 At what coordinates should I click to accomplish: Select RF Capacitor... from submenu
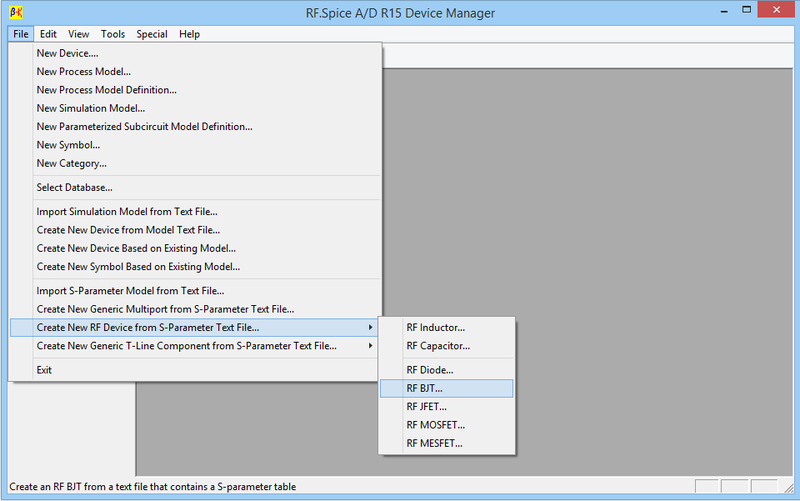pyautogui.click(x=446, y=345)
